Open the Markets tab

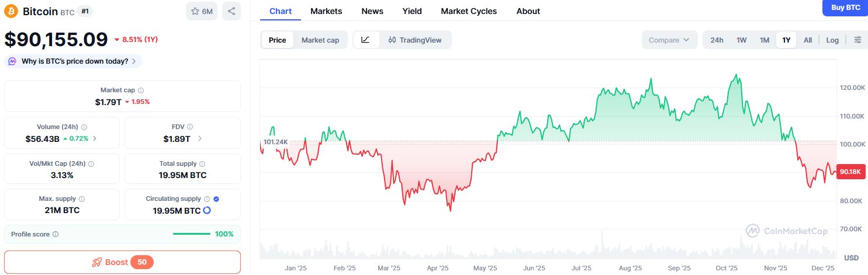point(326,11)
